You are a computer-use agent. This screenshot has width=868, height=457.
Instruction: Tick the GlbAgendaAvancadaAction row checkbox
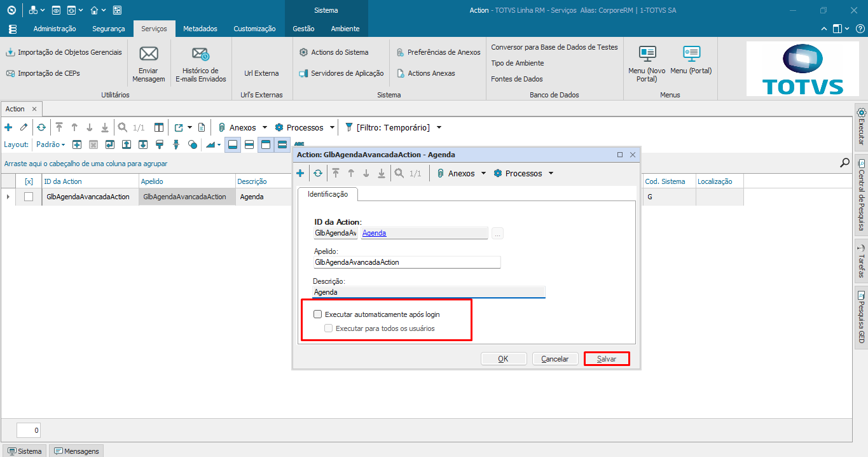coord(29,197)
